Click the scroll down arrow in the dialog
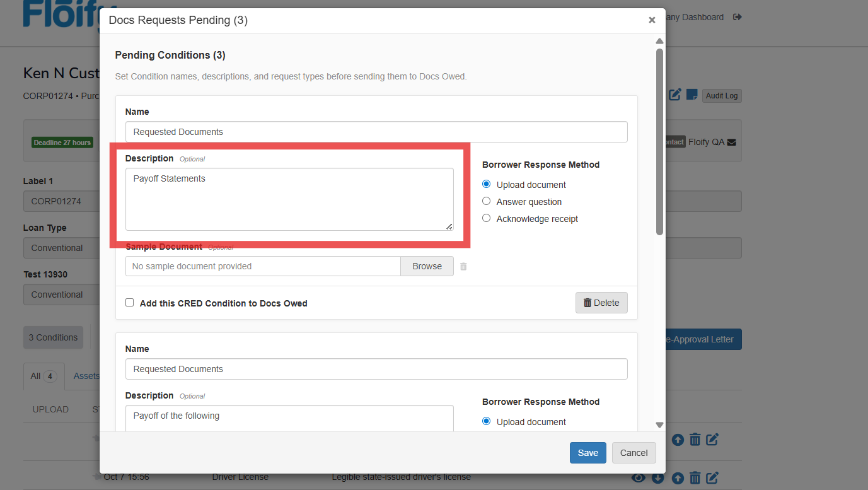 (x=659, y=425)
